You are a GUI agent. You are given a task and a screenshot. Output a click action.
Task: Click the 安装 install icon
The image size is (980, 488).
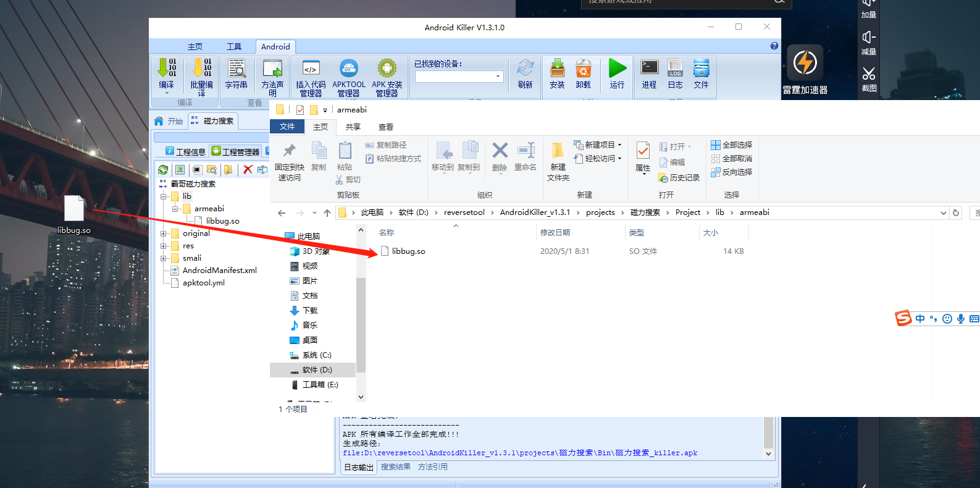click(557, 69)
